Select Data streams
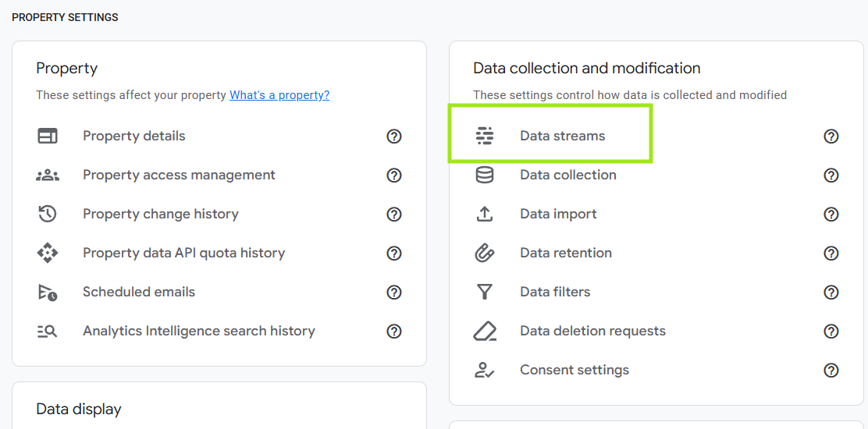 click(x=563, y=136)
